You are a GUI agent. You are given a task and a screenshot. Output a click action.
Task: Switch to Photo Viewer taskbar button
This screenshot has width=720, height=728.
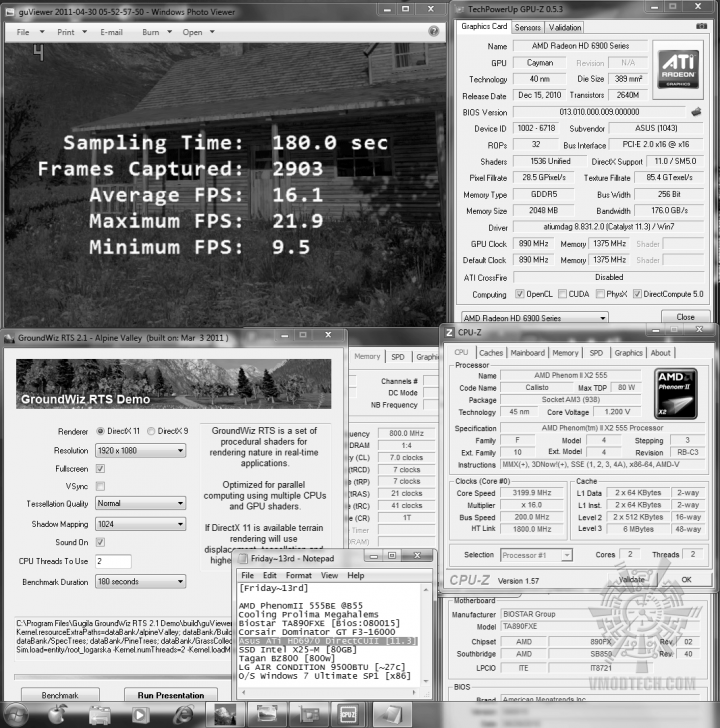pyautogui.click(x=266, y=714)
